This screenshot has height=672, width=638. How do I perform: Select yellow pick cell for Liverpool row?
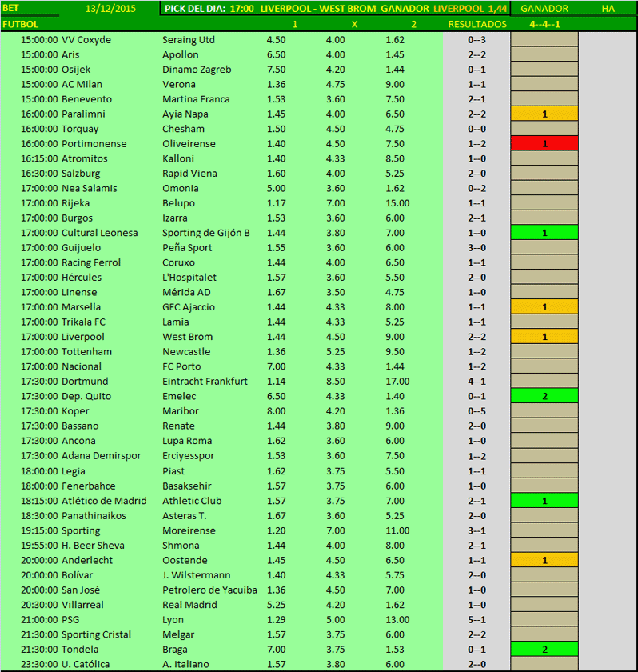pos(544,337)
